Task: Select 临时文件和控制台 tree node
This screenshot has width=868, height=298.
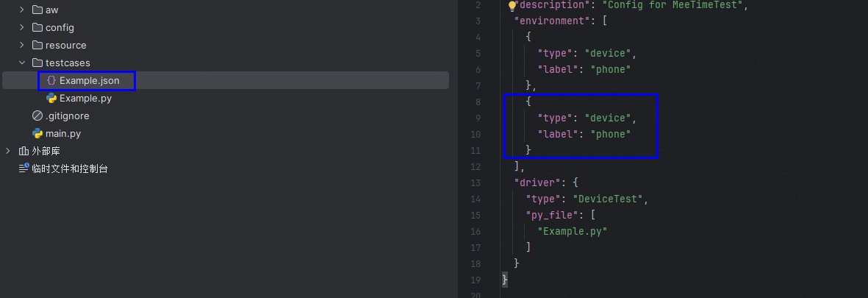Action: pyautogui.click(x=70, y=168)
